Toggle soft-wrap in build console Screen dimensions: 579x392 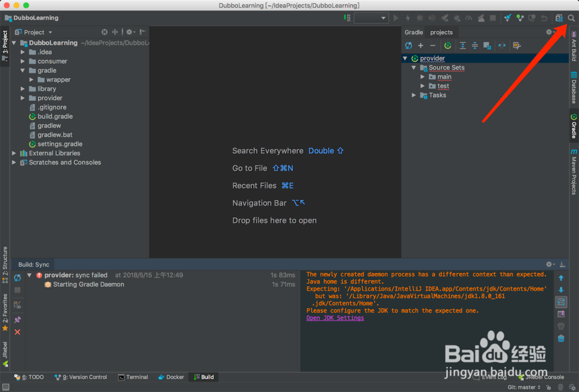click(x=561, y=302)
